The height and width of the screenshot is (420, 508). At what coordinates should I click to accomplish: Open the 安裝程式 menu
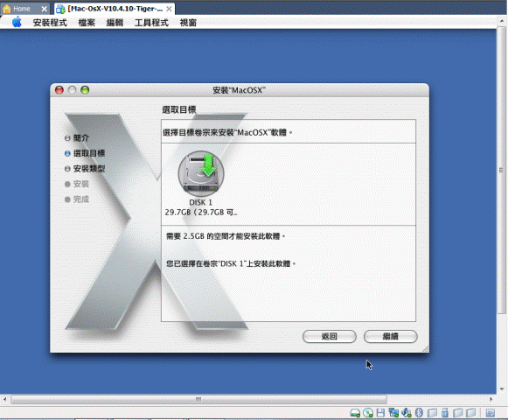click(50, 23)
